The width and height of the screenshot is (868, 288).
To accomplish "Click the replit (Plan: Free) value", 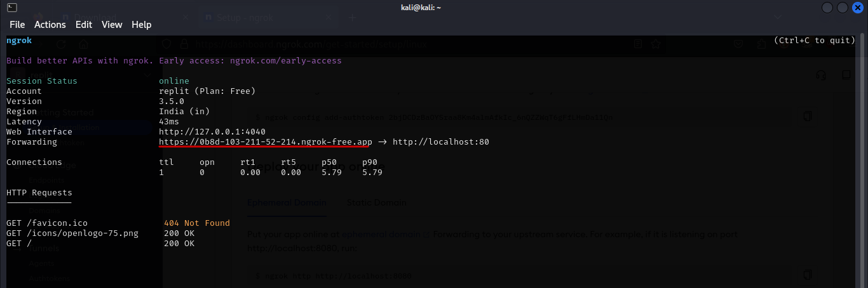I will 207,91.
